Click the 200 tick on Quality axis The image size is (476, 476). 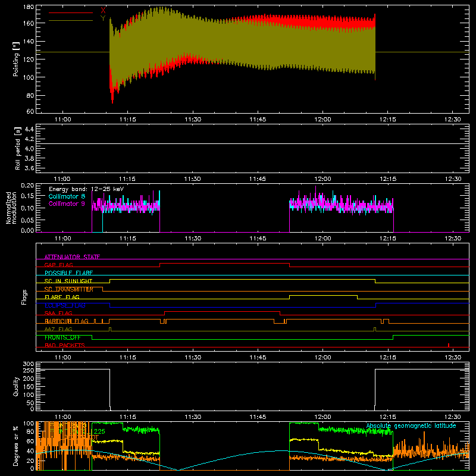(x=29, y=378)
